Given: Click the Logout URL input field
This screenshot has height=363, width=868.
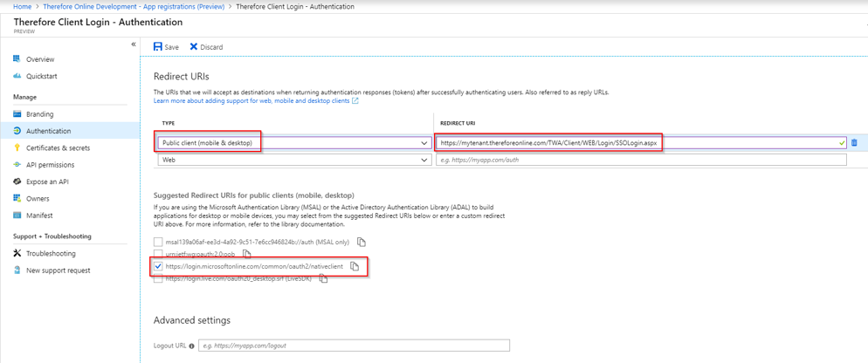Looking at the screenshot, I should coord(354,346).
